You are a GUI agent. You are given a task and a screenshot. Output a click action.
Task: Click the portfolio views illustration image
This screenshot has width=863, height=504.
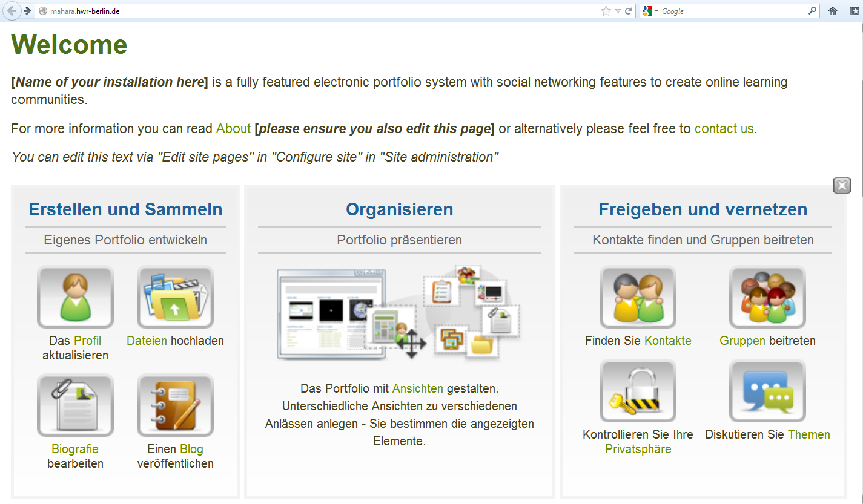pyautogui.click(x=399, y=313)
